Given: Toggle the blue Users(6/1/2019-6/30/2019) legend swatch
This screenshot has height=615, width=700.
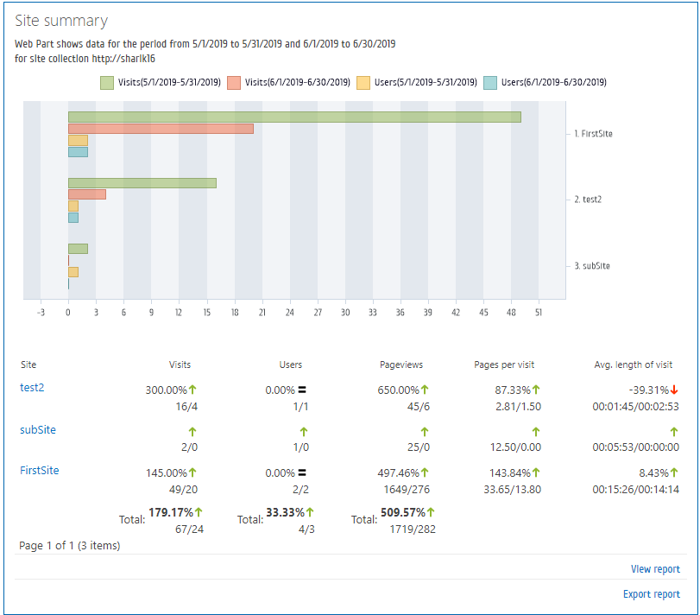Looking at the screenshot, I should pyautogui.click(x=490, y=83).
